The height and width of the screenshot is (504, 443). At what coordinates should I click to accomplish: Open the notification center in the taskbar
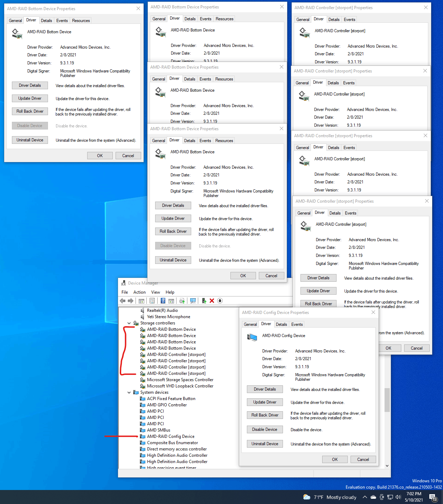[x=433, y=497]
